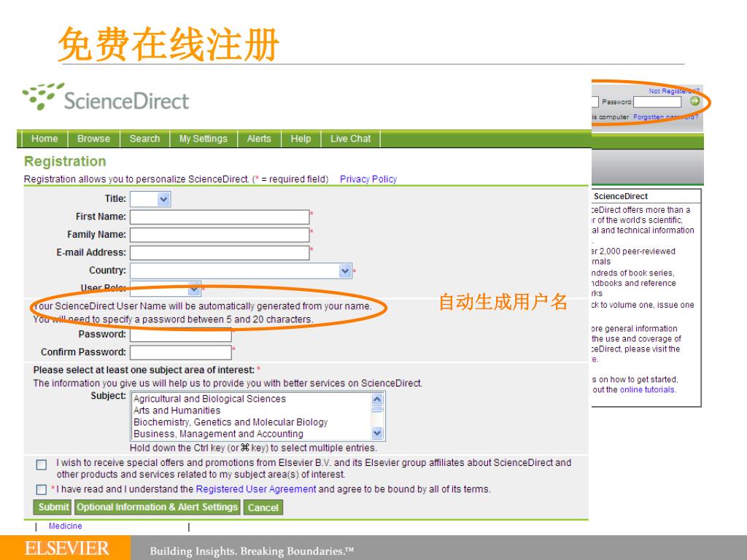The height and width of the screenshot is (560, 747).
Task: Click the green login arrow icon
Action: pyautogui.click(x=694, y=102)
